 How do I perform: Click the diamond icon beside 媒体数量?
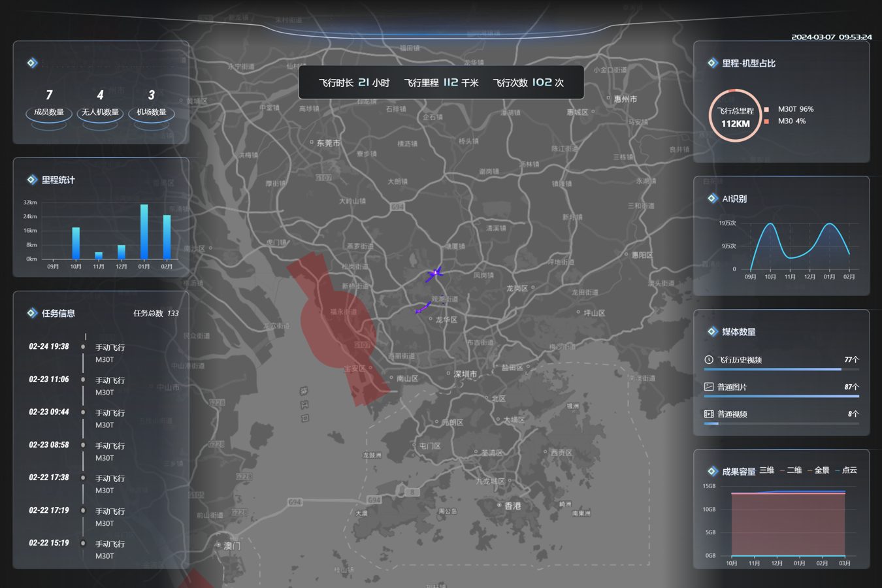(x=712, y=331)
